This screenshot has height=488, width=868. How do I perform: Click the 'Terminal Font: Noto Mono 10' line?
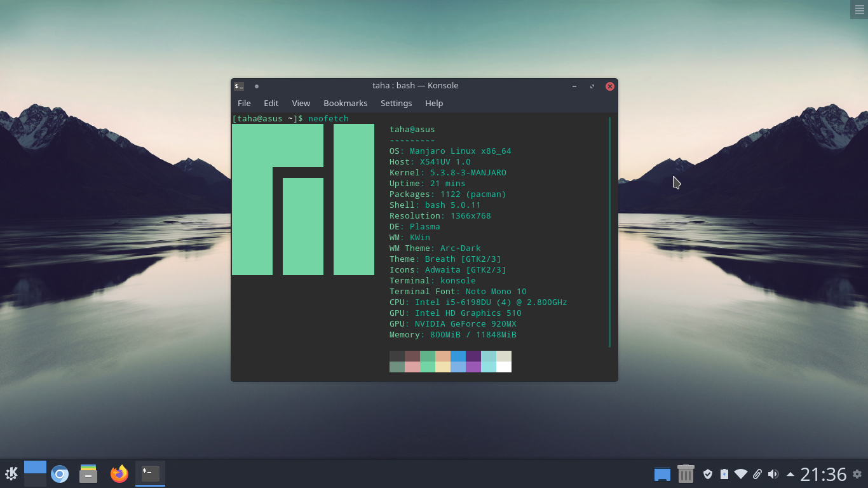458,292
